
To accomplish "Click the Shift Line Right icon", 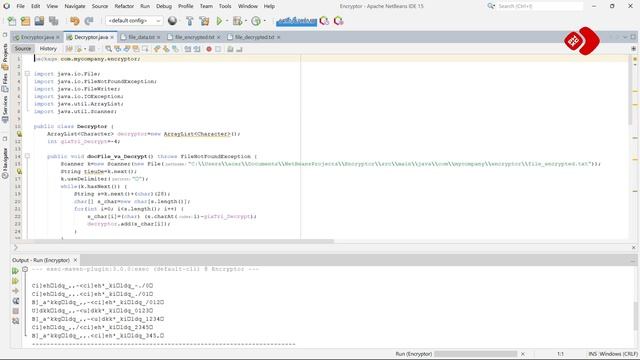I will coord(197,49).
